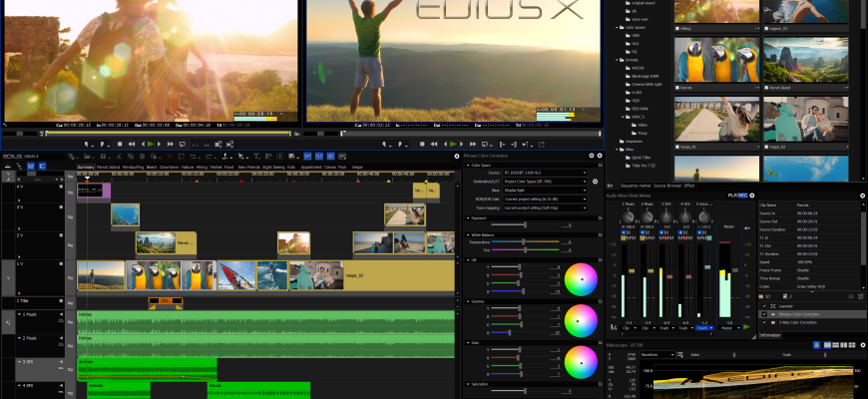Tick the Lagoon_01 clip checkbox in the bin
The height and width of the screenshot is (399, 868).
click(x=766, y=28)
